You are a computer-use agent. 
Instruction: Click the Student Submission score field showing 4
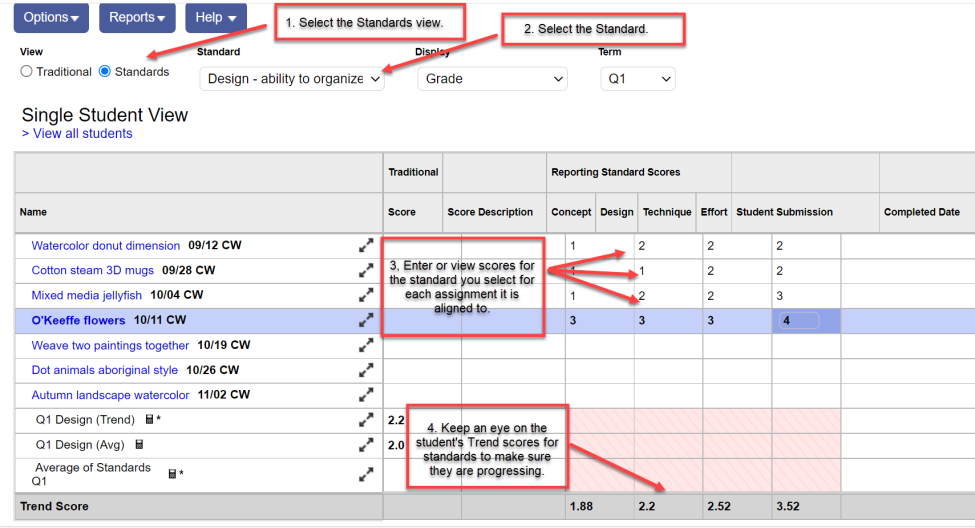pos(798,321)
